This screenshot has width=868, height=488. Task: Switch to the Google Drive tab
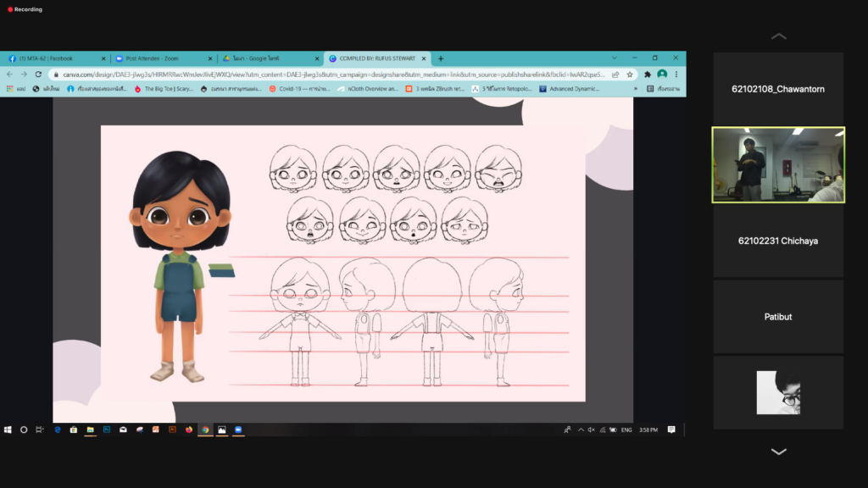pos(269,58)
